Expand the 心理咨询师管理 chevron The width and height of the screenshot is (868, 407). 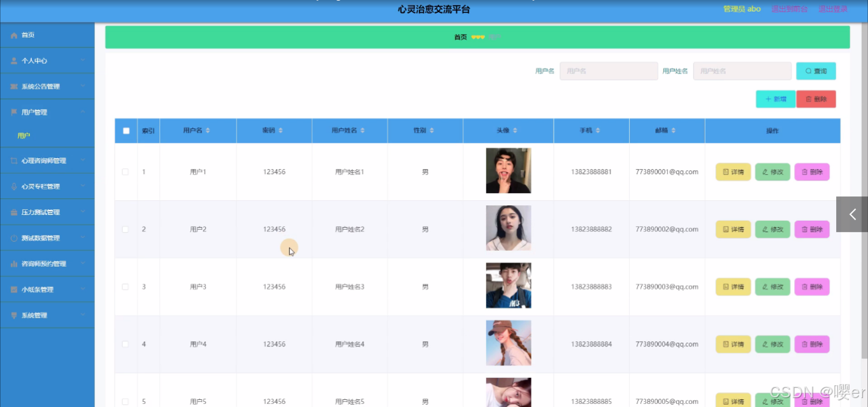coord(83,160)
